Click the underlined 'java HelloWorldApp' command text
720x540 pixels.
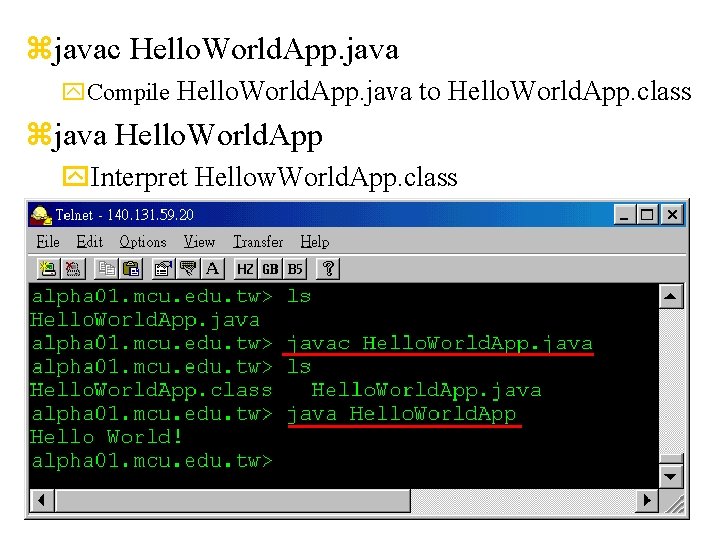(402, 414)
